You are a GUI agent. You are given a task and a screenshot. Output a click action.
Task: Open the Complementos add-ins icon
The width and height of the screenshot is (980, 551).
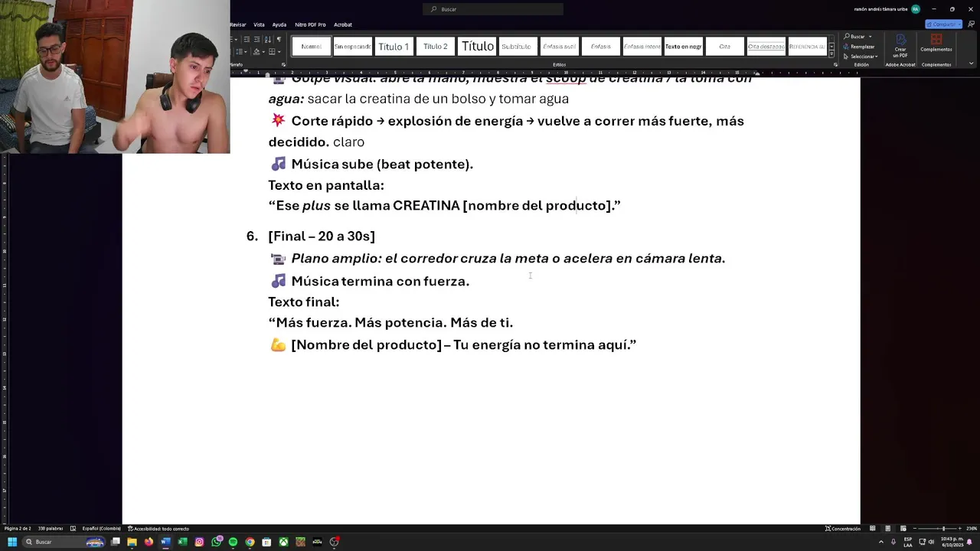[x=936, y=43]
